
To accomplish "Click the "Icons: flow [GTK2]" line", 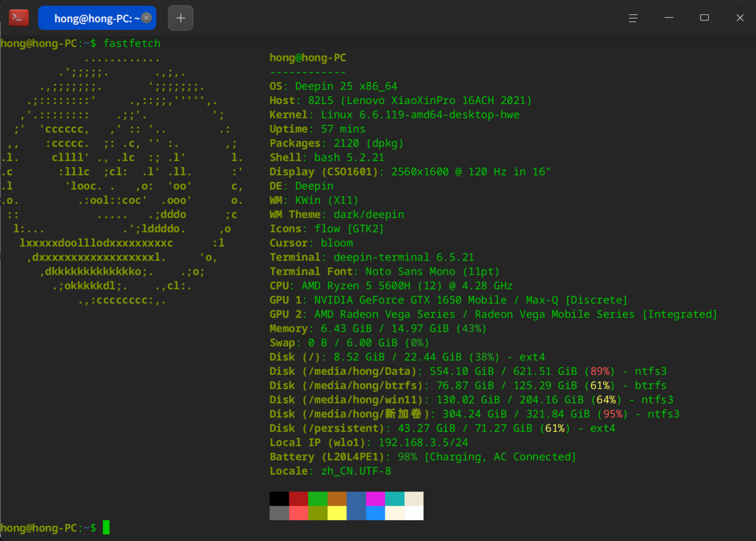I will click(326, 229).
